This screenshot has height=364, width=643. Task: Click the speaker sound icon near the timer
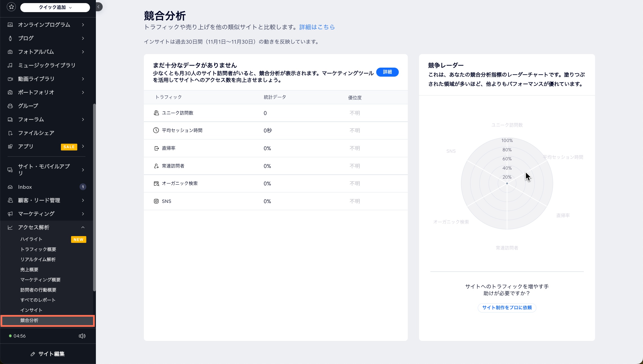[82, 336]
